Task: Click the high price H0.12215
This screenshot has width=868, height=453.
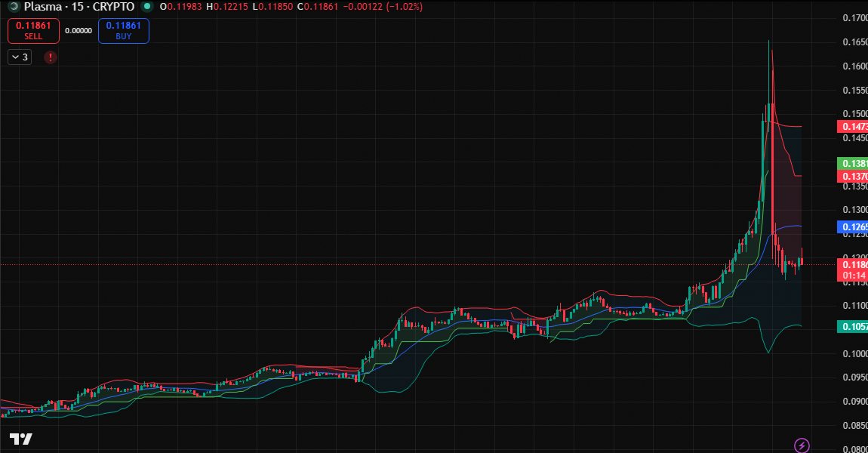Action: 227,7
